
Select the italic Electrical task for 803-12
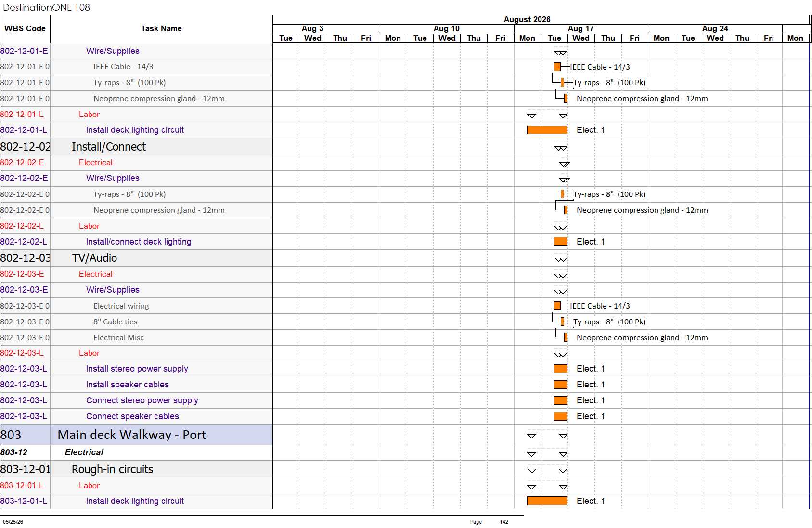(x=84, y=452)
